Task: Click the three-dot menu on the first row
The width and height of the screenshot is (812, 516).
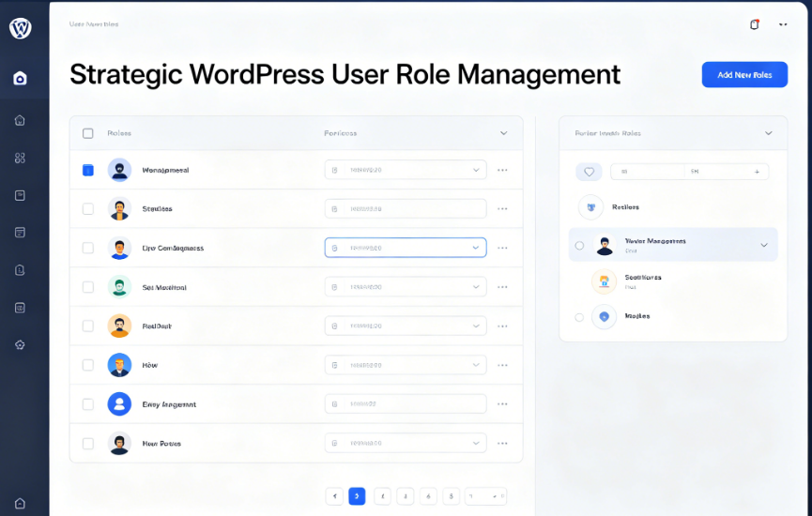Action: [x=502, y=170]
